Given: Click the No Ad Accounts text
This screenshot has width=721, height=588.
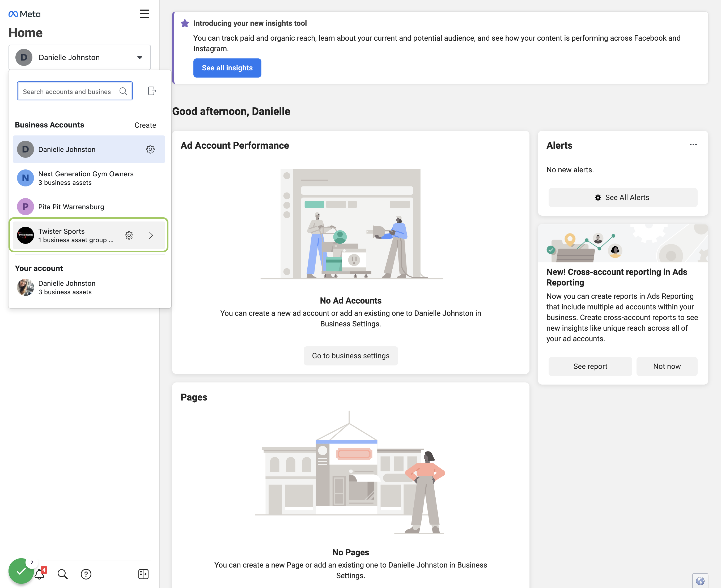Looking at the screenshot, I should tap(351, 301).
